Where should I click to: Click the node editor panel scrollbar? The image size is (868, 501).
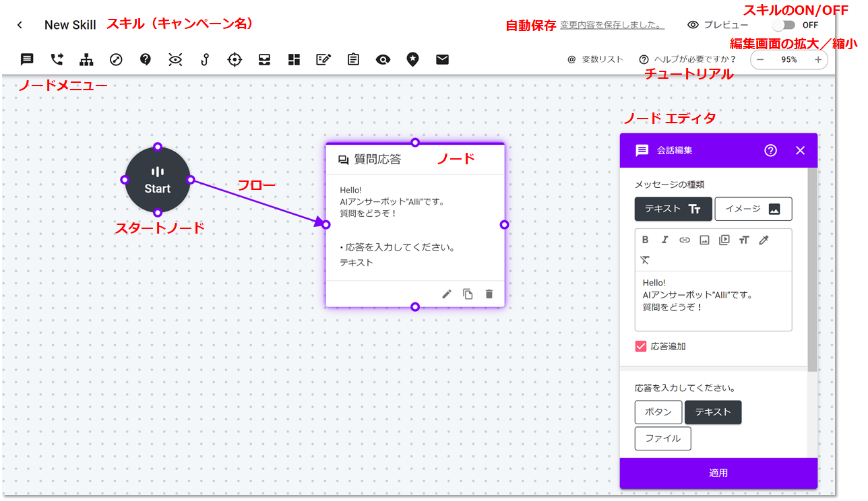[x=813, y=269]
